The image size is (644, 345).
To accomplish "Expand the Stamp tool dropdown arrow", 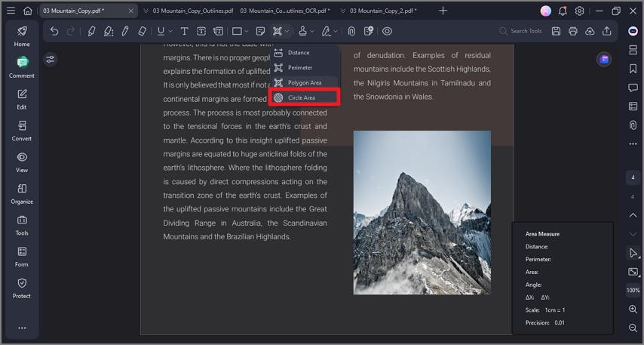I will 312,31.
